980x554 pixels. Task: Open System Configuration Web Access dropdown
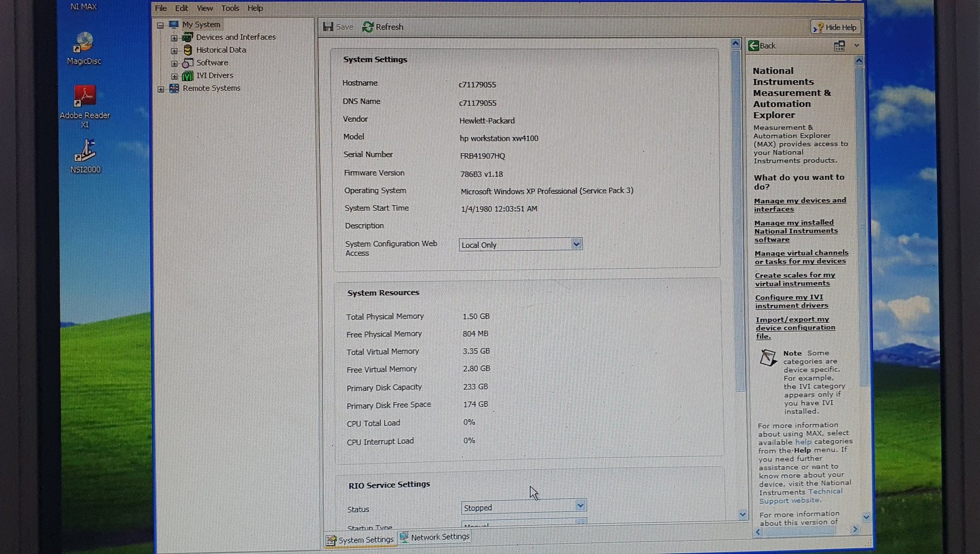pyautogui.click(x=576, y=244)
